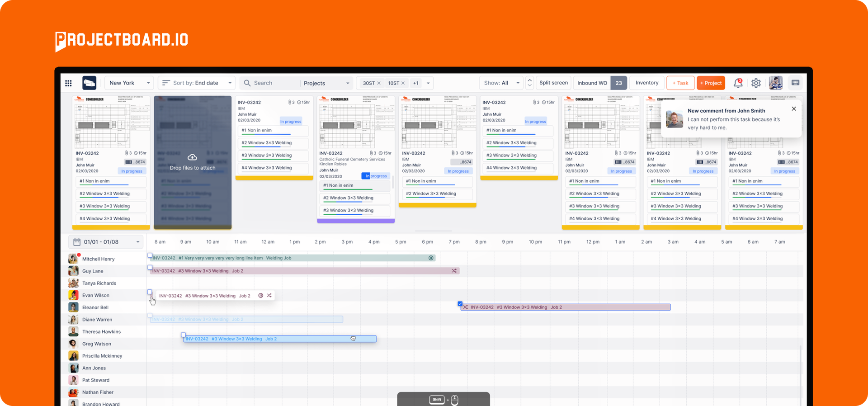Open the Inventory view

click(647, 83)
